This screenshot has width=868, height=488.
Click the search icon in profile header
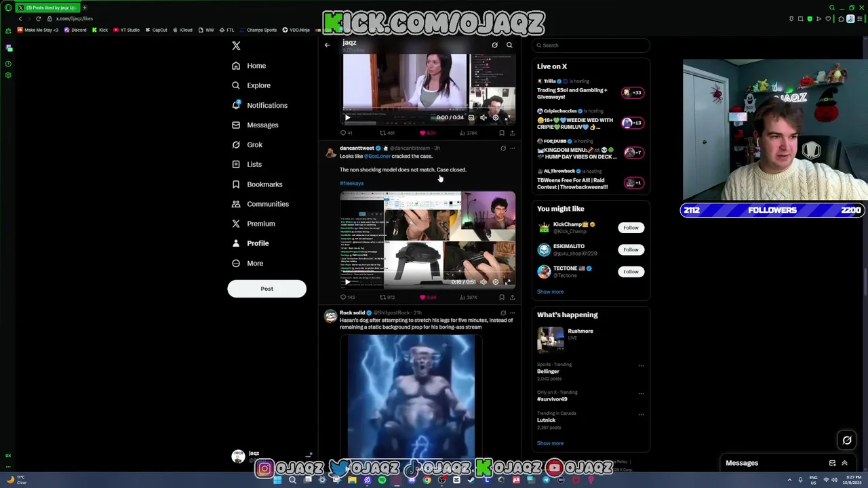pos(509,45)
